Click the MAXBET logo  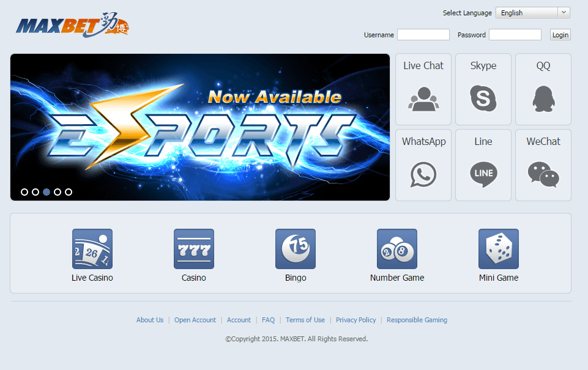point(72,25)
